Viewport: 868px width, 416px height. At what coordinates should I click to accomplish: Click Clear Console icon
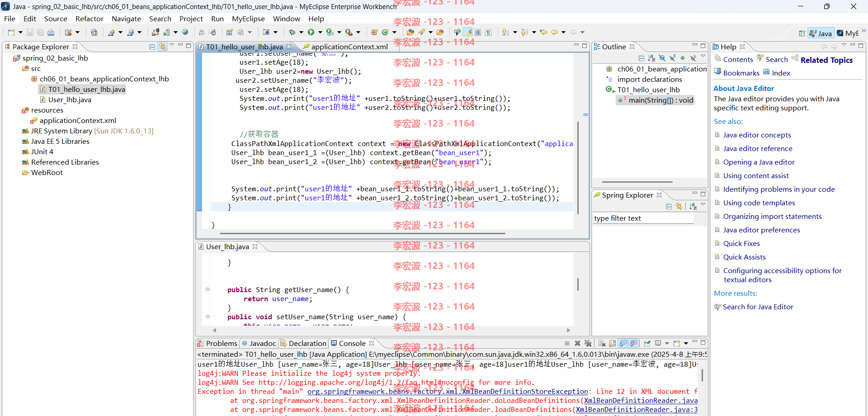click(x=602, y=343)
